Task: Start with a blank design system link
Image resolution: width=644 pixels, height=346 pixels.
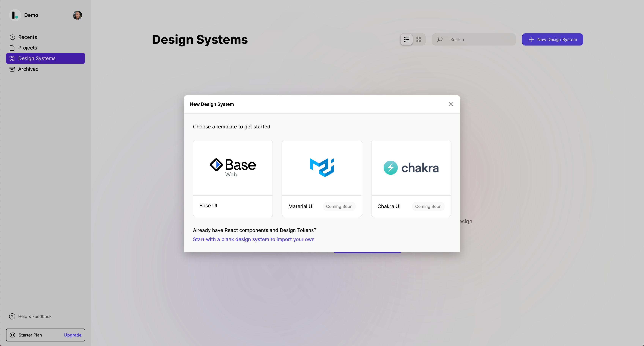Action: 254,239
